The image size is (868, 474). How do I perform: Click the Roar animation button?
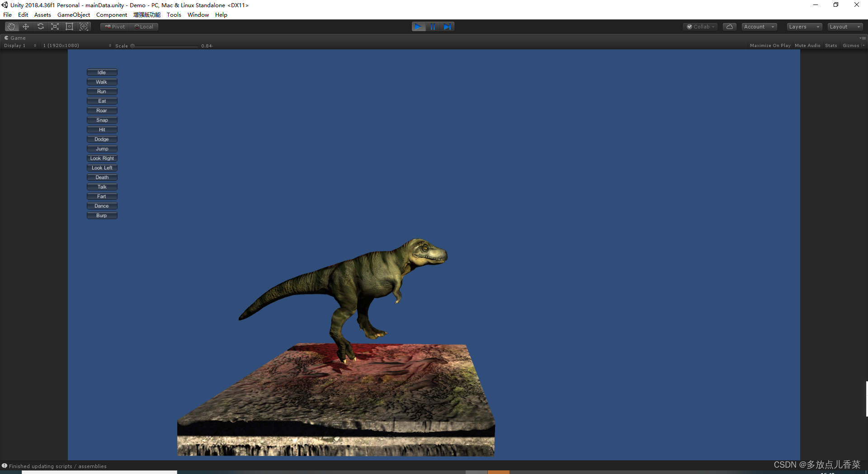pos(102,110)
